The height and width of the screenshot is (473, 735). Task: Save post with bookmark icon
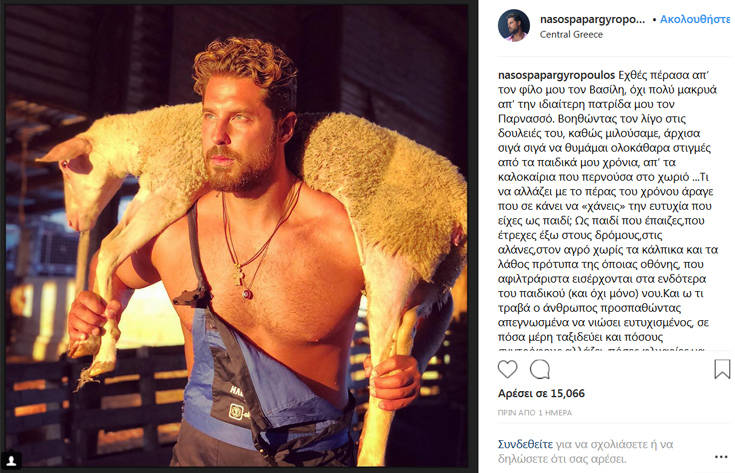click(722, 369)
